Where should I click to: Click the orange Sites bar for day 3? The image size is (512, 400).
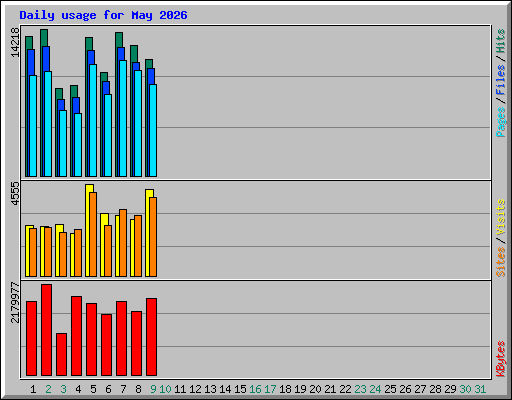63,254
